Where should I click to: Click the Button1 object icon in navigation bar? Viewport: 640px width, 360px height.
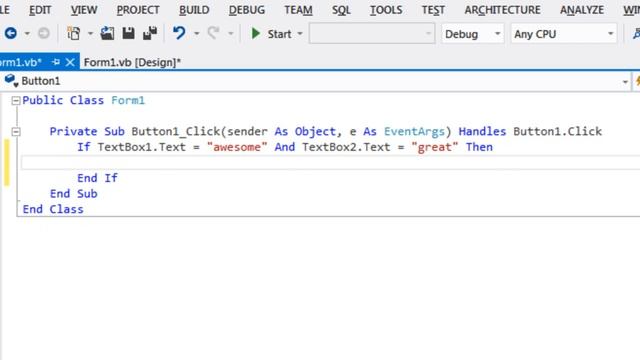click(11, 81)
